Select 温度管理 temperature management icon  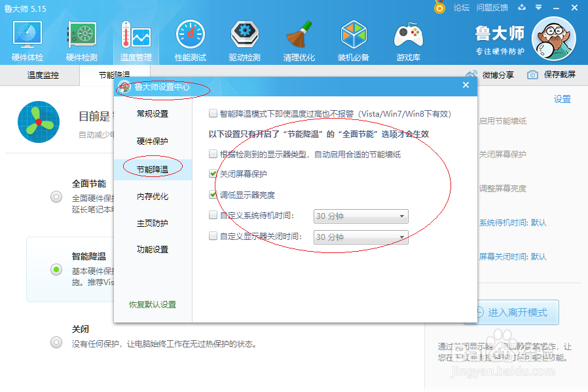(x=136, y=35)
